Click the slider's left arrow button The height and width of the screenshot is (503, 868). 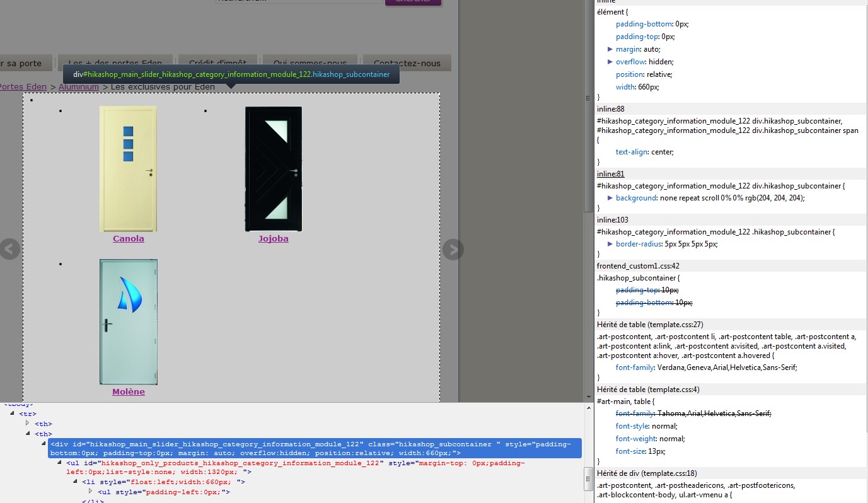(9, 250)
